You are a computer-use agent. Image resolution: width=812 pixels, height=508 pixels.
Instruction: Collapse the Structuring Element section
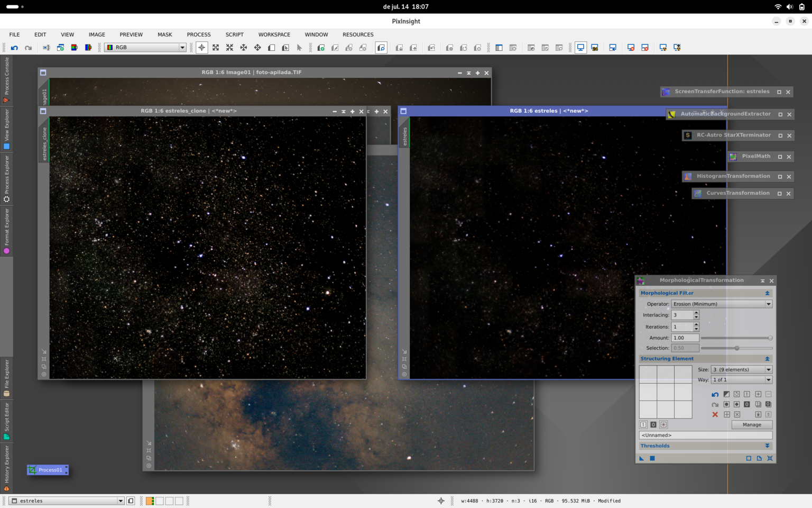767,359
